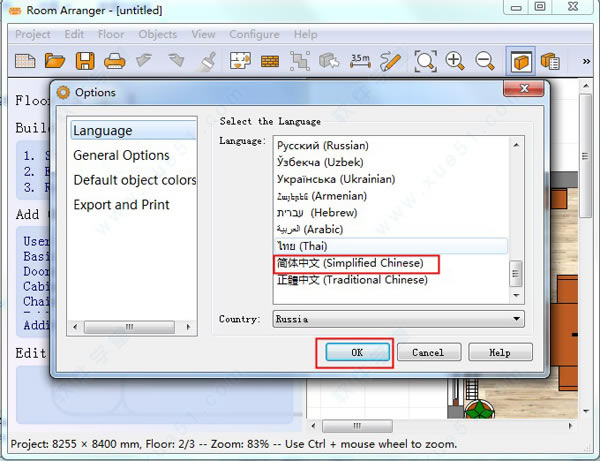
Task: Click main canvas scroll up arrow
Action: coord(586,86)
